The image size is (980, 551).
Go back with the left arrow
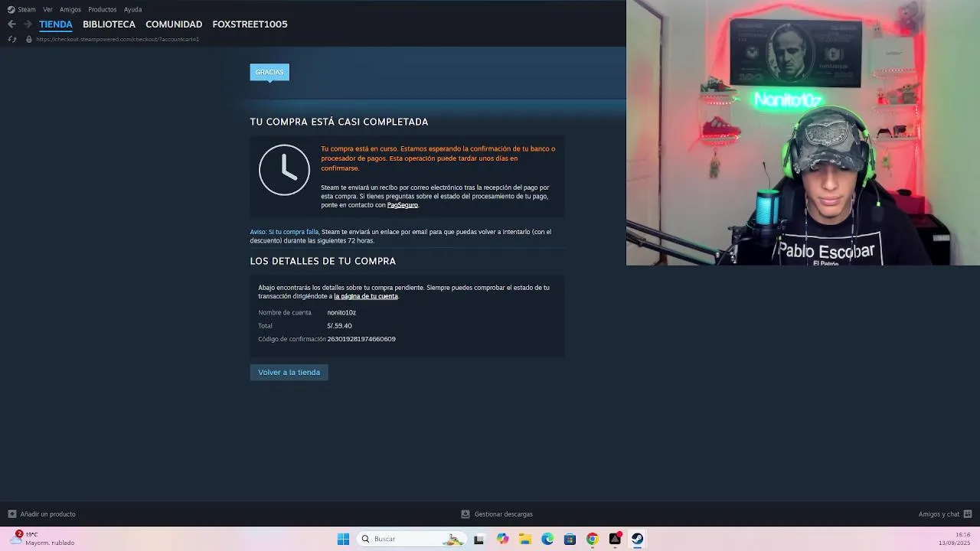coord(11,24)
